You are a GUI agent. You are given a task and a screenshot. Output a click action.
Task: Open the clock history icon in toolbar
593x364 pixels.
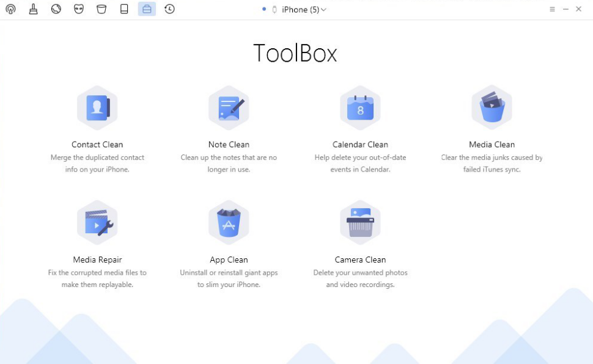point(169,9)
